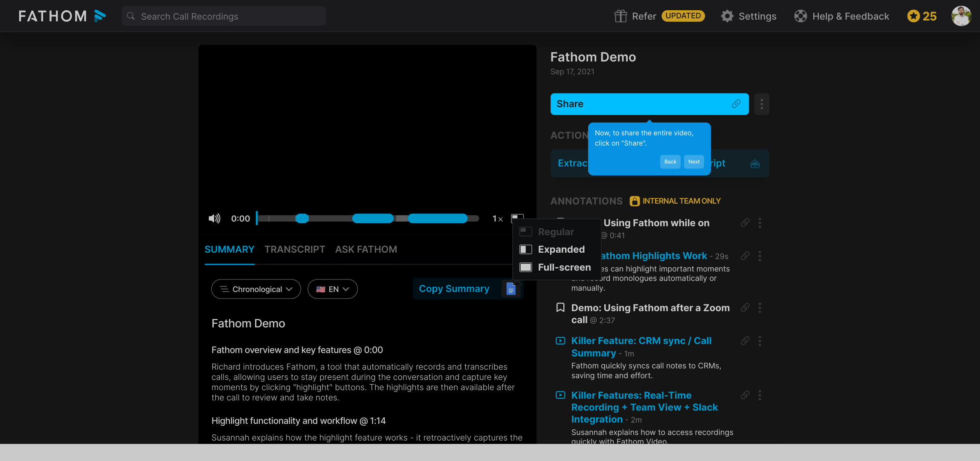Switch to the TRANSCRIPT tab
The width and height of the screenshot is (980, 461).
[295, 250]
